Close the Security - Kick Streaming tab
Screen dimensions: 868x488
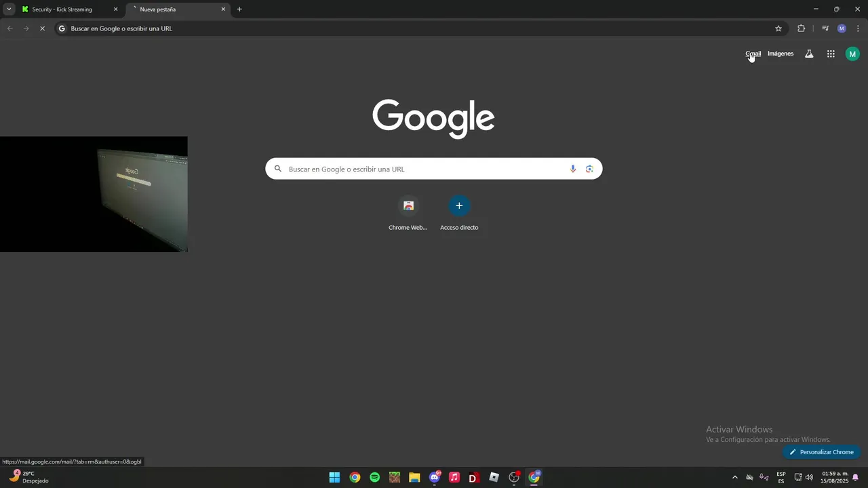pyautogui.click(x=115, y=9)
